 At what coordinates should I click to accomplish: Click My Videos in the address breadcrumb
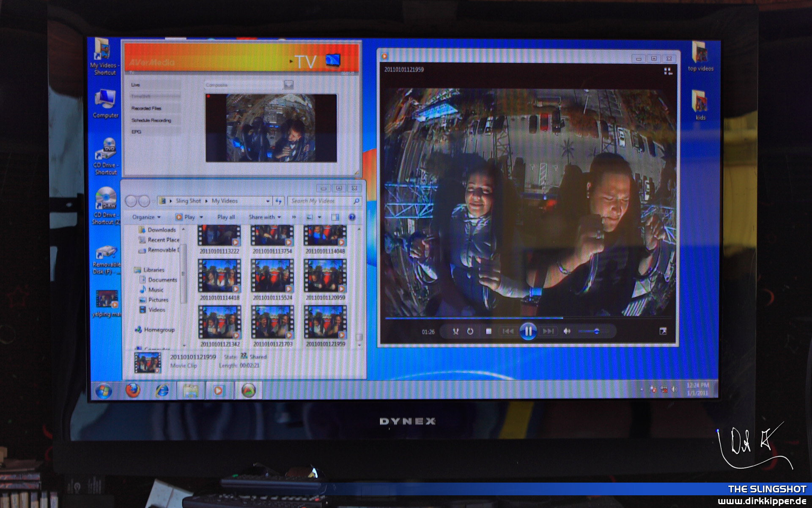225,201
